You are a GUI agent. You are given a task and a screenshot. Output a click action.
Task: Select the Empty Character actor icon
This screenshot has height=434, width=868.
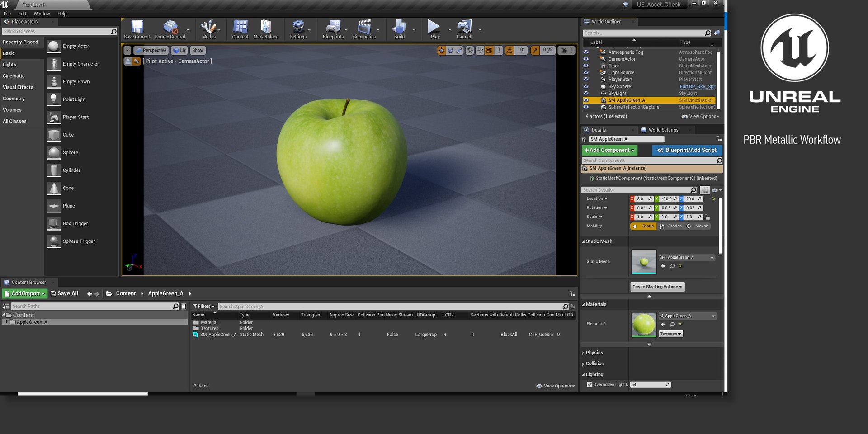(x=54, y=64)
